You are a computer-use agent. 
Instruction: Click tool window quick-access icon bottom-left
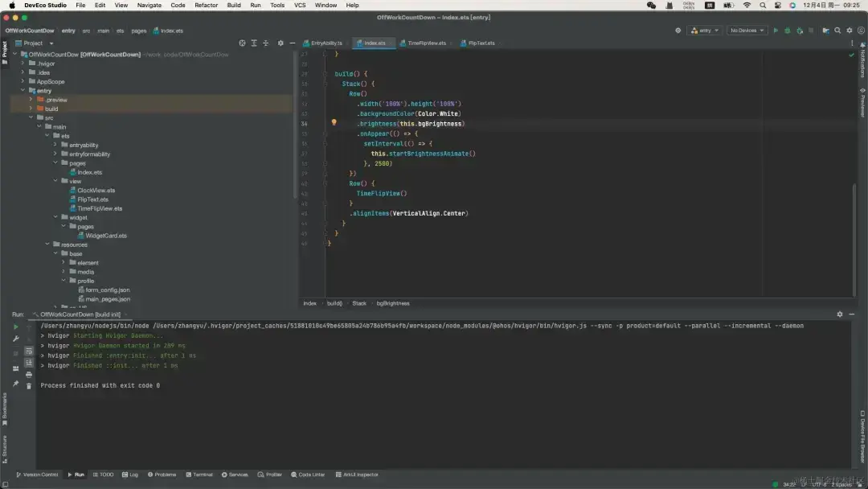5,484
